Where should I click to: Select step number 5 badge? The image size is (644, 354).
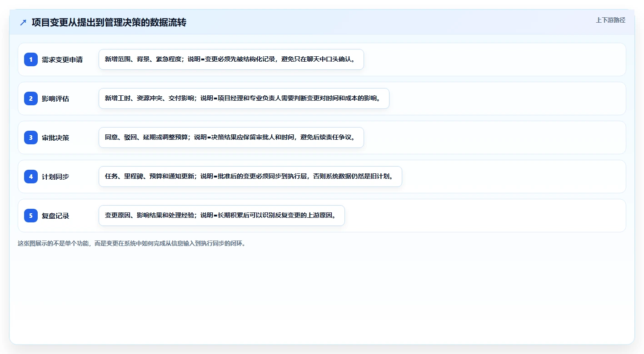click(x=31, y=216)
